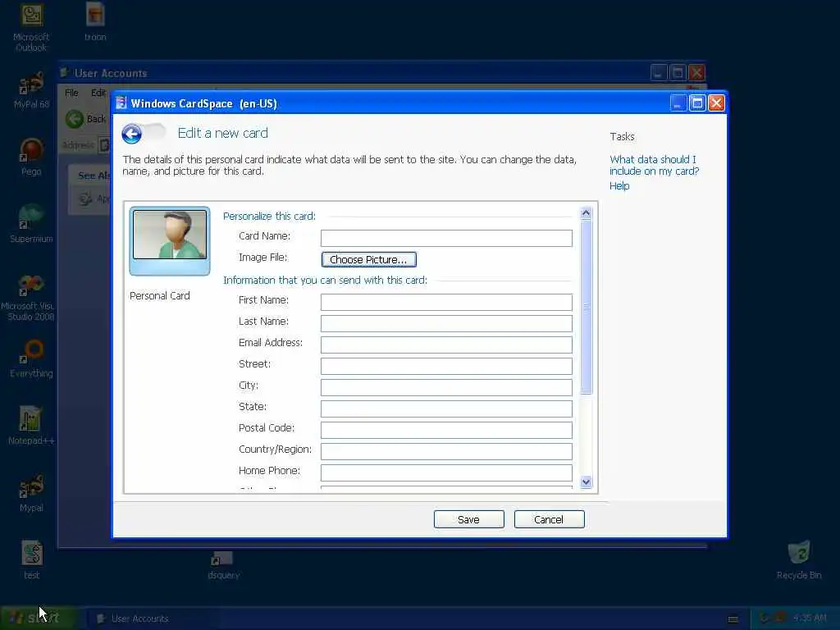This screenshot has width=840, height=630.
Task: Open the test desktop icon
Action: click(x=31, y=559)
